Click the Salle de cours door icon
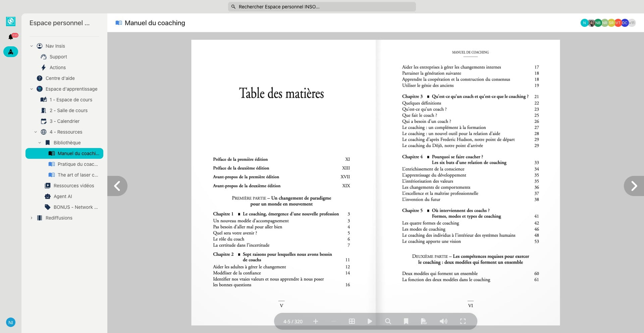The height and width of the screenshot is (333, 644). [x=44, y=110]
